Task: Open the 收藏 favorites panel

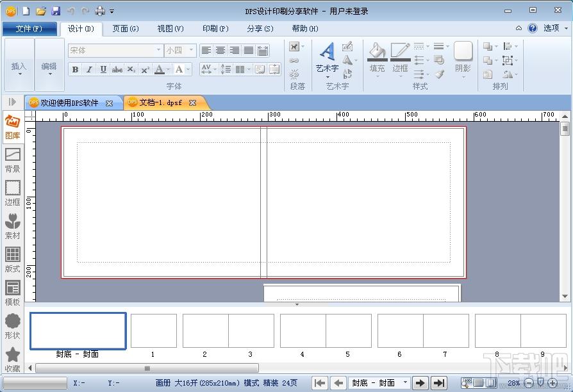Action: [12, 359]
